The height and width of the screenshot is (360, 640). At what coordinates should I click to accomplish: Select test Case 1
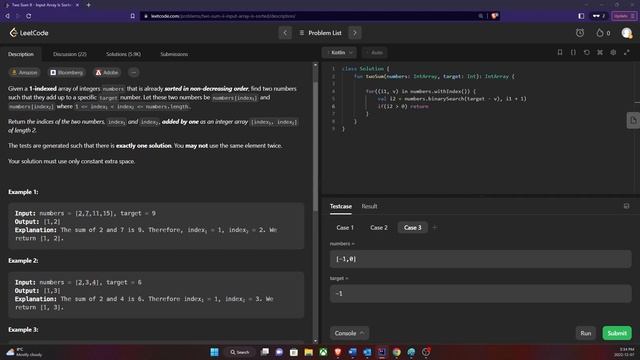345,227
